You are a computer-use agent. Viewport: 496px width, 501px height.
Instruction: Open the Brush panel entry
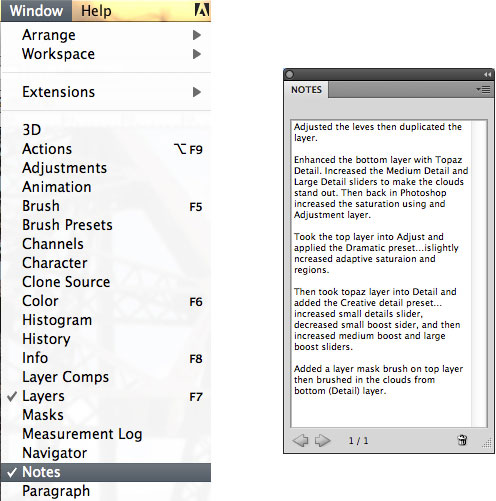106,206
